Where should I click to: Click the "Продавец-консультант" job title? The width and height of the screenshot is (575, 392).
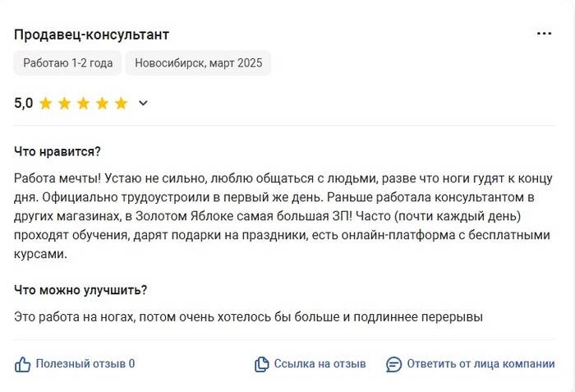(x=91, y=35)
